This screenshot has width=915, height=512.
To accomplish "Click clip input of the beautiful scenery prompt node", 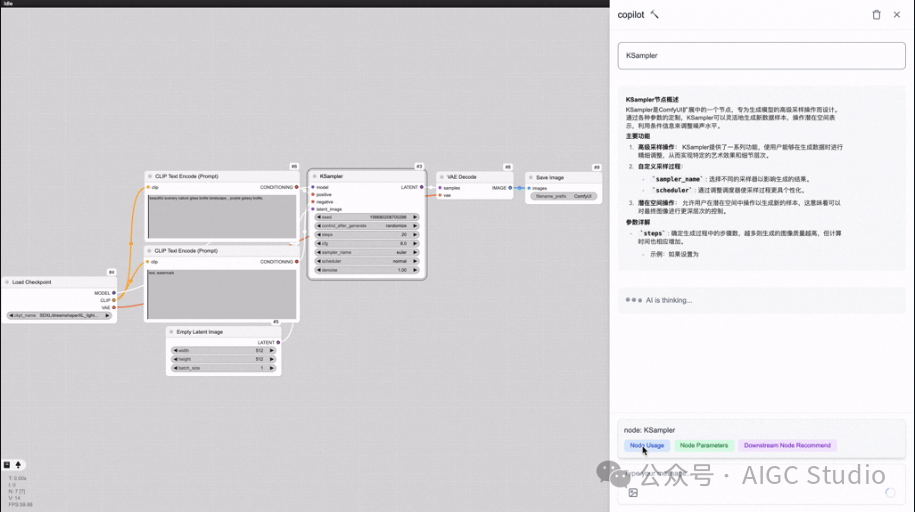I will coord(148,187).
